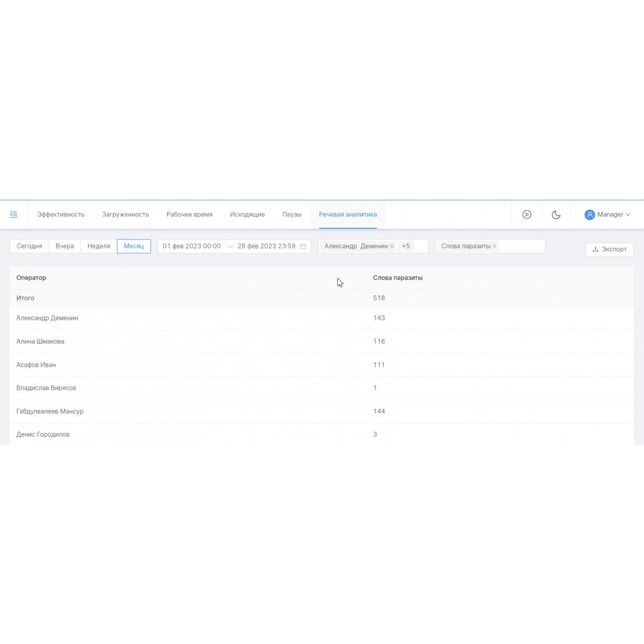Remove the Александр Деменин operator tag
The width and height of the screenshot is (644, 644).
pyautogui.click(x=392, y=246)
